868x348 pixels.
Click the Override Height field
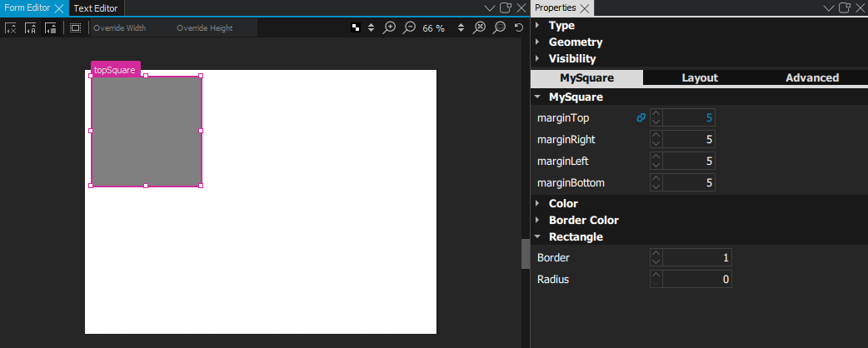click(216, 28)
